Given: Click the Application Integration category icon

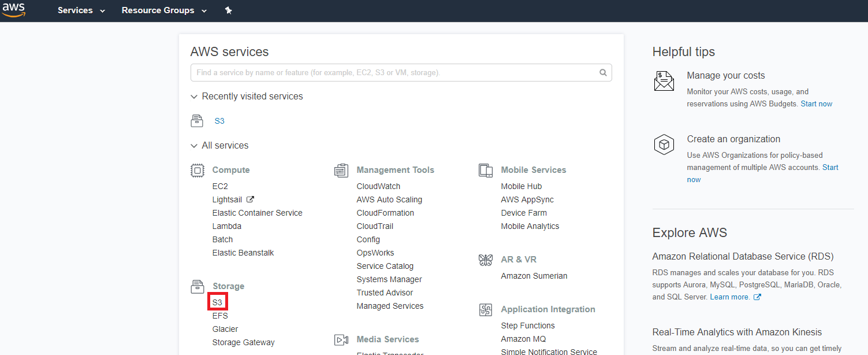Looking at the screenshot, I should click(x=485, y=309).
